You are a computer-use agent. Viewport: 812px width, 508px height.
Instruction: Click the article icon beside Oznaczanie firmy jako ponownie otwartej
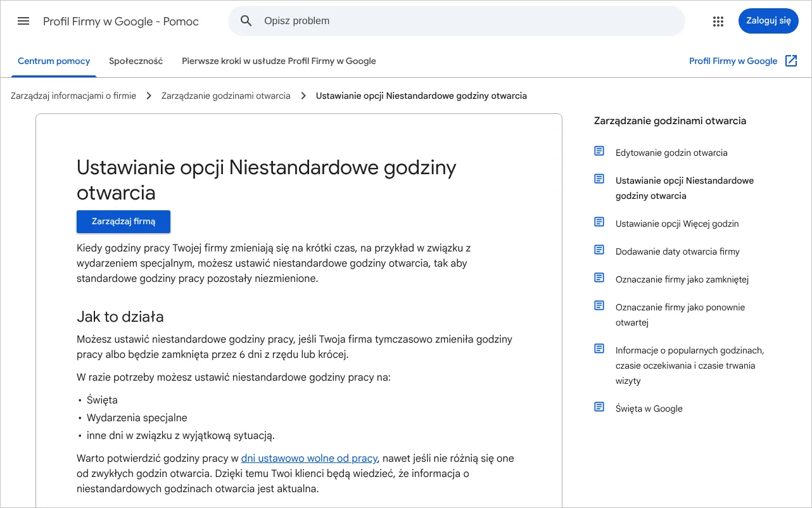coord(599,305)
